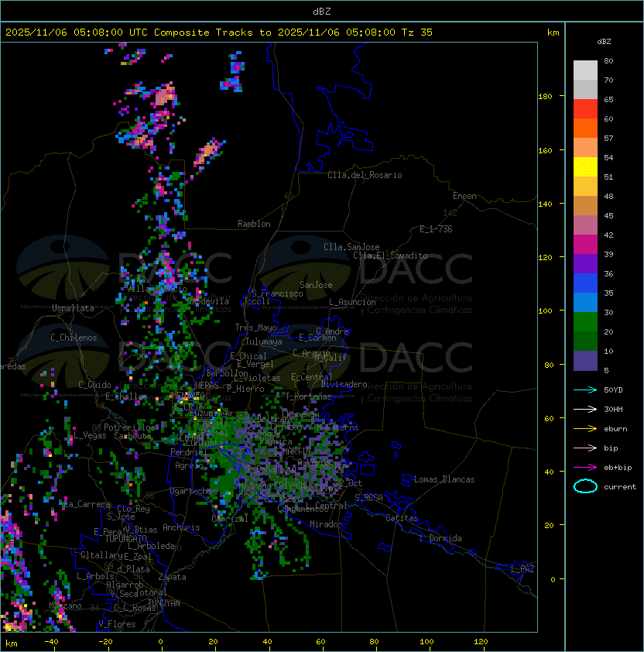Viewport: 644px width, 652px height.
Task: Click the 'eburn' legend label
Action: 615,429
